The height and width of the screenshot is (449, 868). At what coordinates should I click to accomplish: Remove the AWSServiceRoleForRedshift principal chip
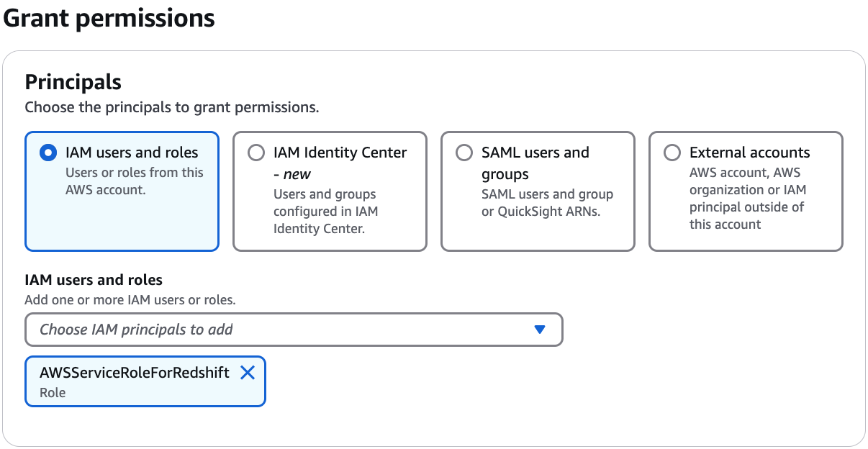[248, 373]
